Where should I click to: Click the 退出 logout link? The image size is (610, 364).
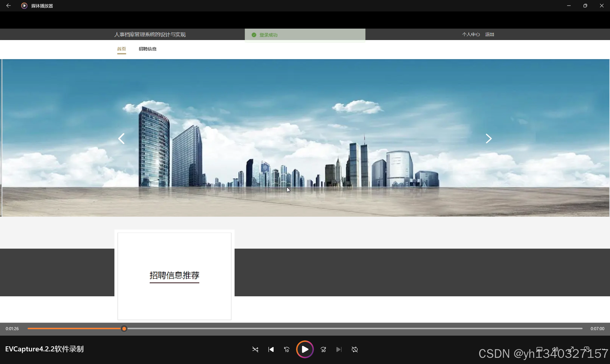point(489,34)
